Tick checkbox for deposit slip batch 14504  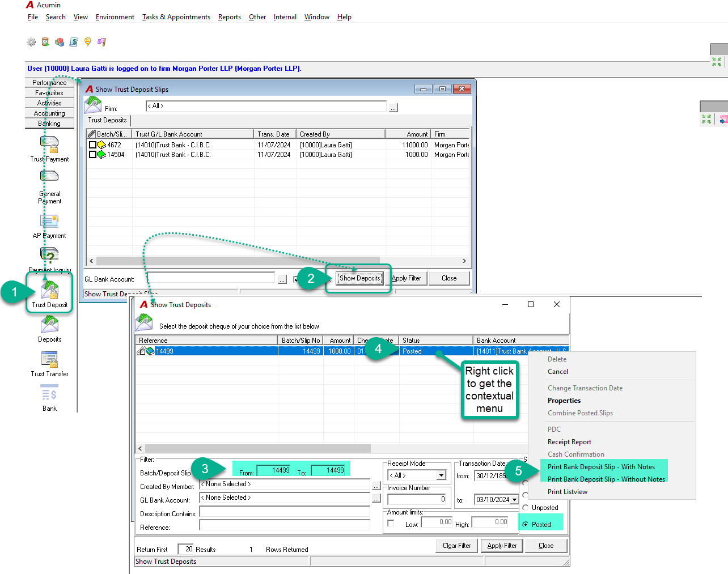[x=92, y=155]
